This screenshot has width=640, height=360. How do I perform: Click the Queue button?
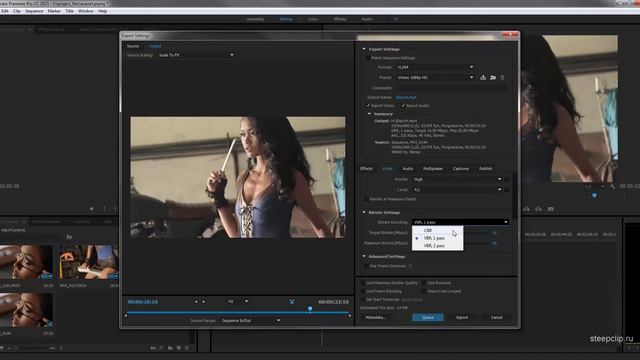[x=428, y=318]
